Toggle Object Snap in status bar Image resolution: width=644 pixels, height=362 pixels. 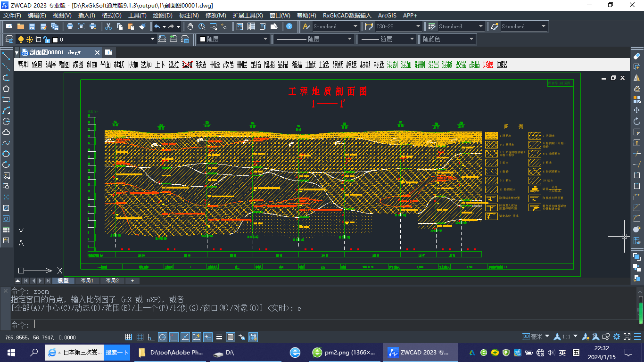click(x=174, y=337)
